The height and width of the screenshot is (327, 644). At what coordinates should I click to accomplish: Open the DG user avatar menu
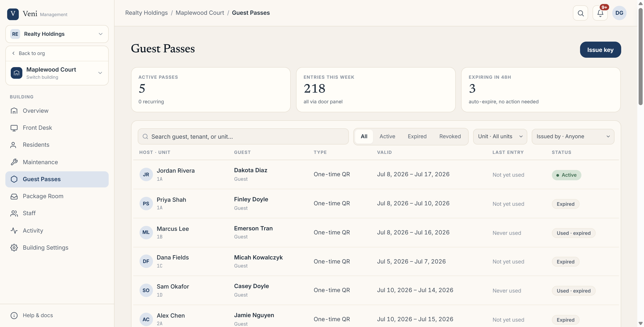[619, 13]
